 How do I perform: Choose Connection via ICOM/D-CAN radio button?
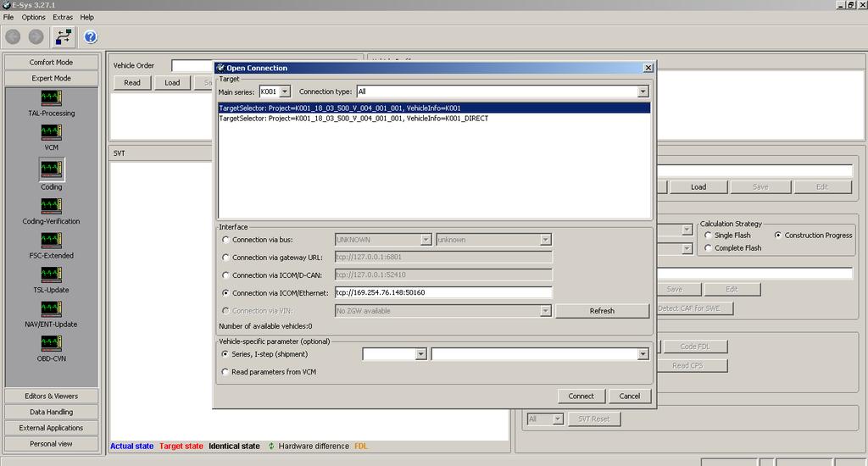click(x=225, y=275)
